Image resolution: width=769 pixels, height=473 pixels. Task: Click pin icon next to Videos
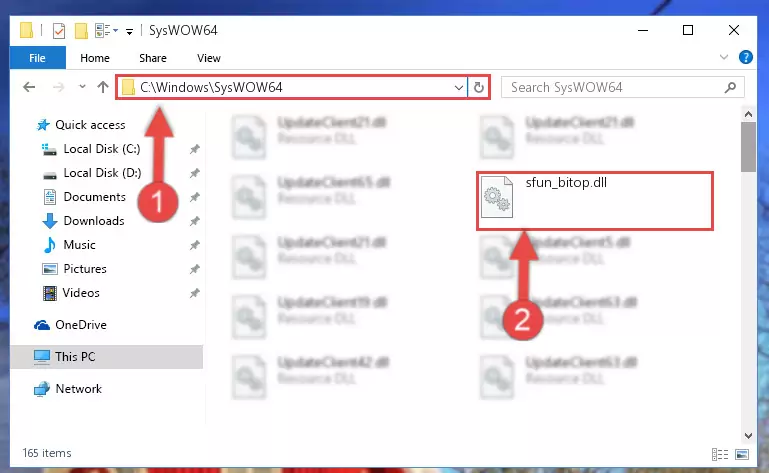pyautogui.click(x=195, y=293)
